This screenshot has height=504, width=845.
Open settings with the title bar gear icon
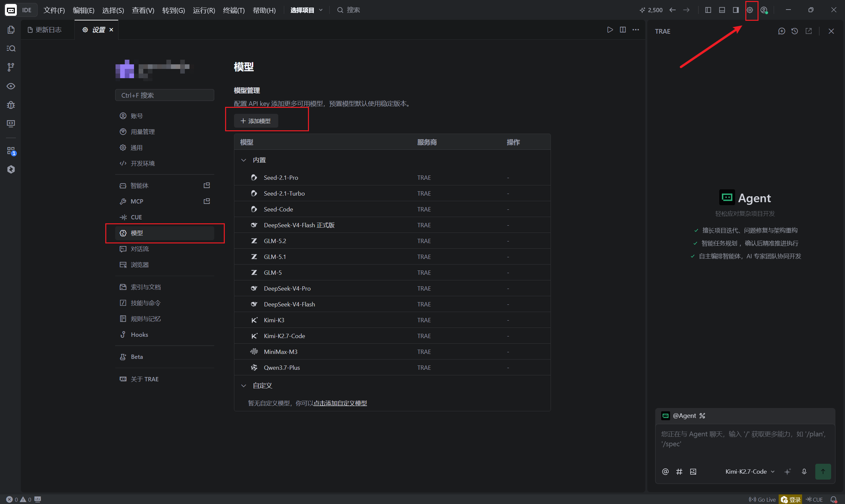tap(750, 10)
